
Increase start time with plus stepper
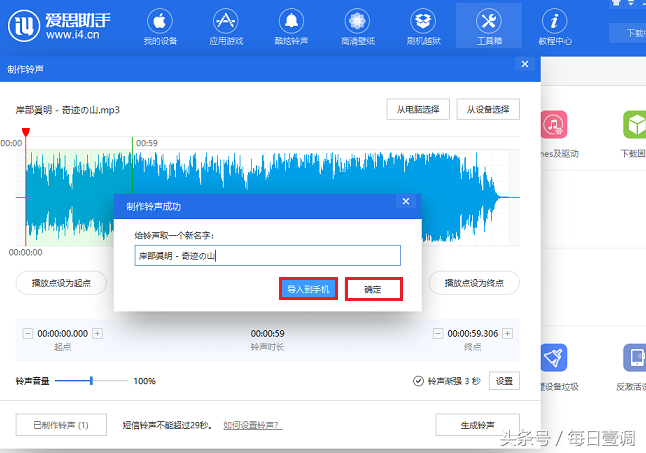97,334
